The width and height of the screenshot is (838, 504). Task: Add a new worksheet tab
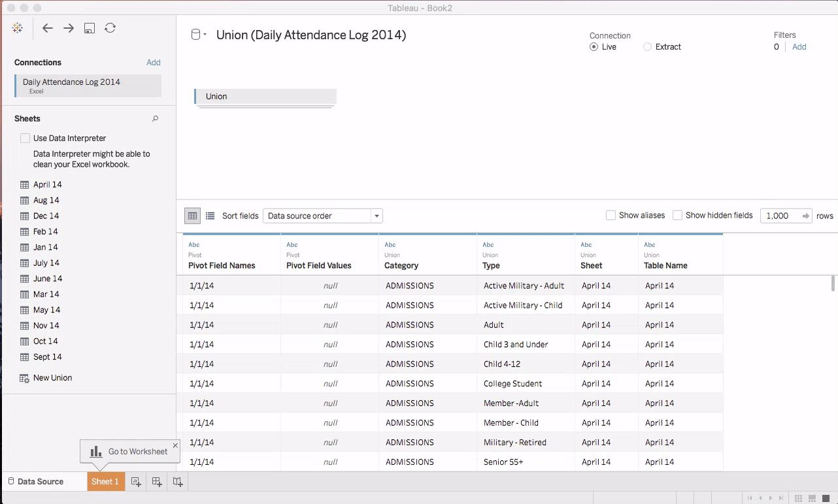click(x=136, y=482)
